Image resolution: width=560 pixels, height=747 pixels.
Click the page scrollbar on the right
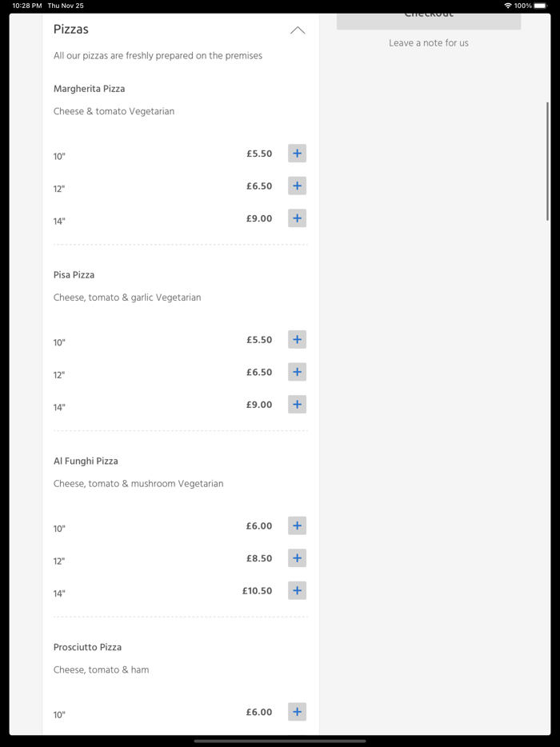(548, 160)
